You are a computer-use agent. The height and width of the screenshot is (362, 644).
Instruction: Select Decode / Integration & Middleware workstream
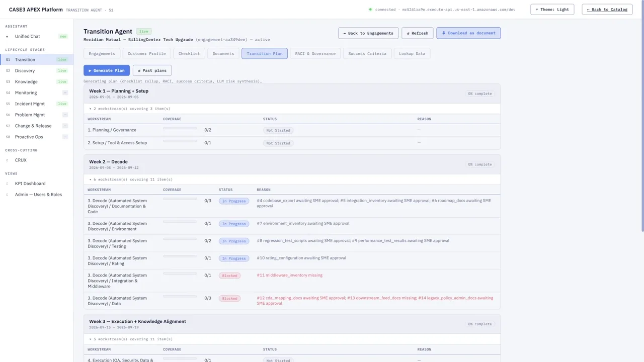[x=117, y=281]
